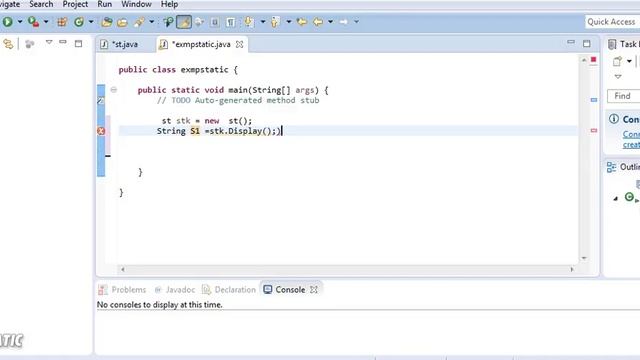Toggle Block Selection Mode icon
The height and width of the screenshot is (360, 640).
[x=215, y=22]
